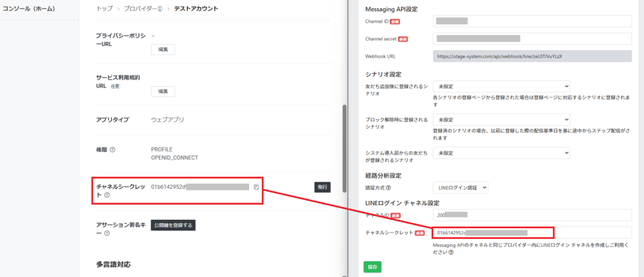This screenshot has width=644, height=277.
Task: Expand ブロック解除時に登録されるシナリオ dropdown
Action: point(502,119)
